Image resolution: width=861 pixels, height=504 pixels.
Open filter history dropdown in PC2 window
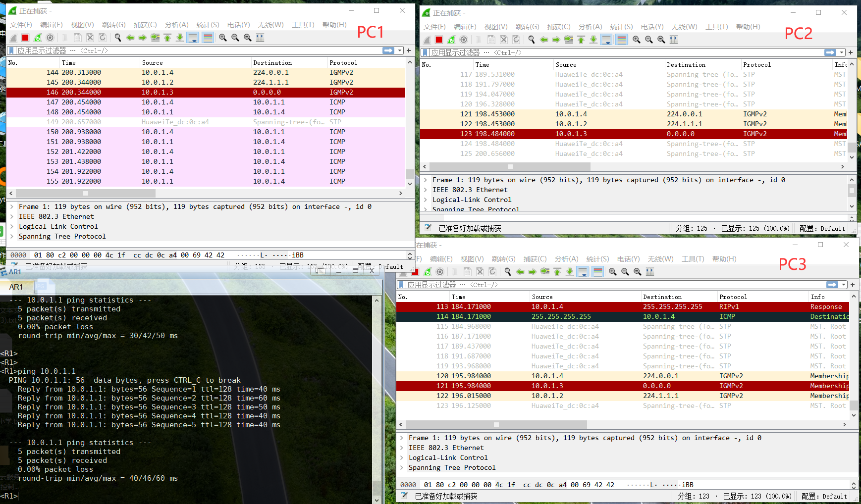[x=841, y=52]
